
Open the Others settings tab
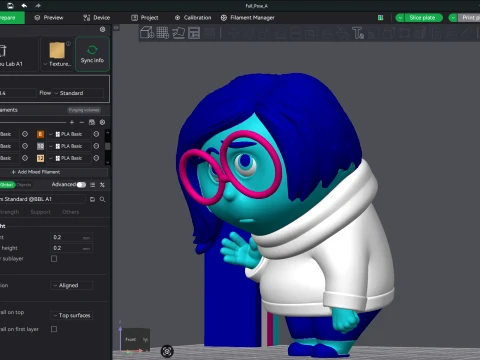tap(70, 212)
